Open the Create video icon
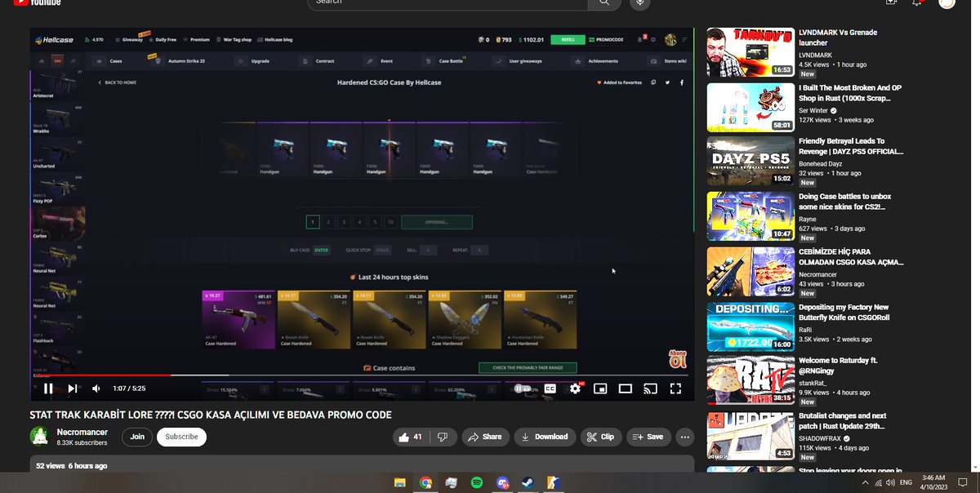This screenshot has width=980, height=493. pyautogui.click(x=891, y=2)
